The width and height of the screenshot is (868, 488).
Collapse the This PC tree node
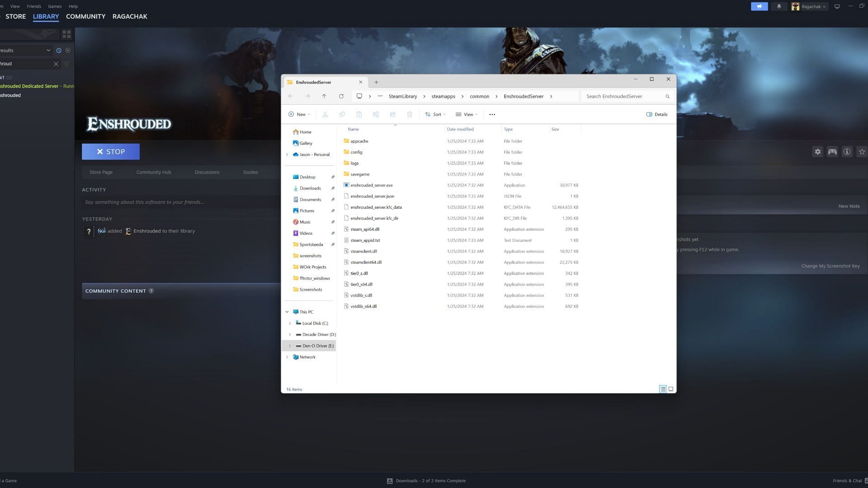(x=287, y=312)
